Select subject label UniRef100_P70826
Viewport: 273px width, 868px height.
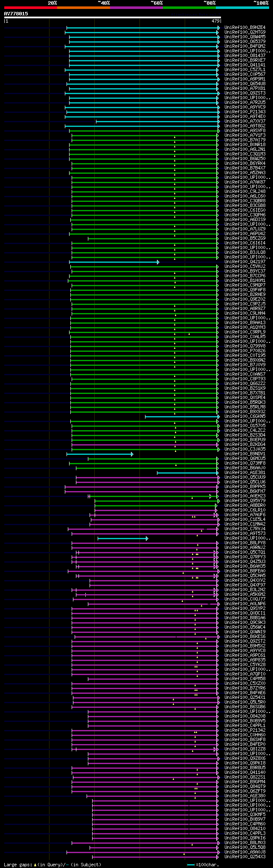tap(245, 351)
